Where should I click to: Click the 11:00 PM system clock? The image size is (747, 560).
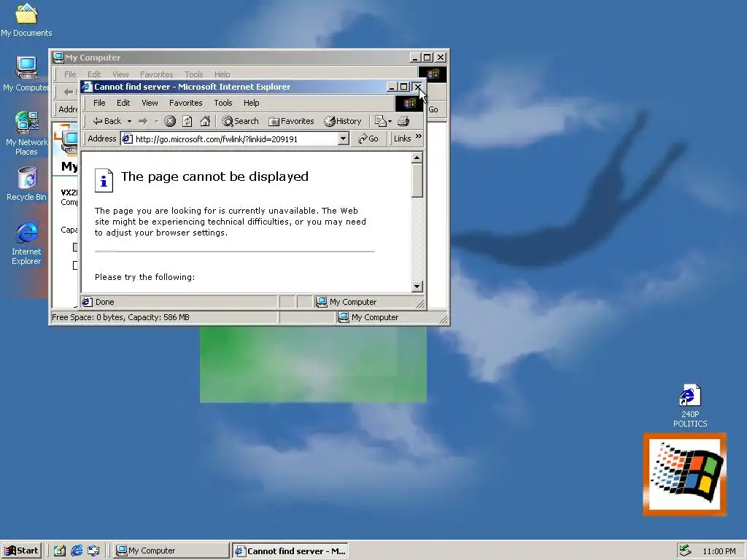(x=719, y=551)
